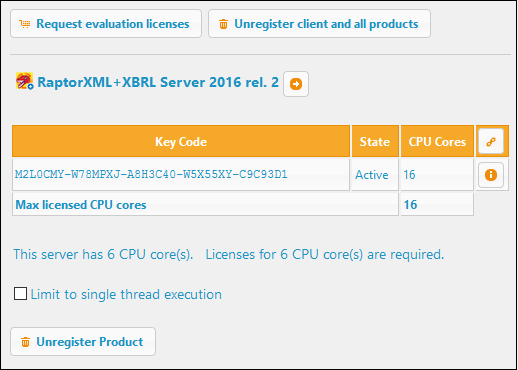
Task: Click the Limit to single thread execution label
Action: tap(126, 294)
